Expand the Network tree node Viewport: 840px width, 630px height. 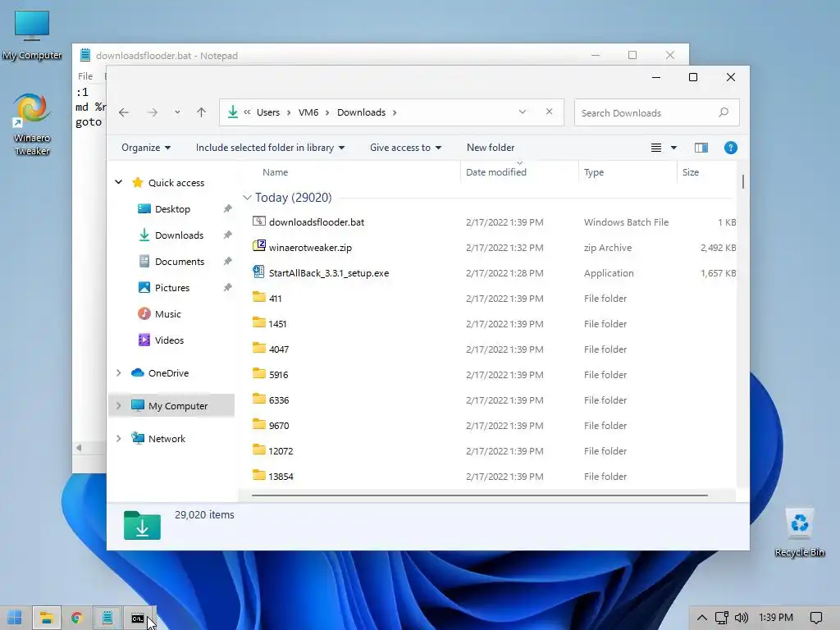click(119, 438)
